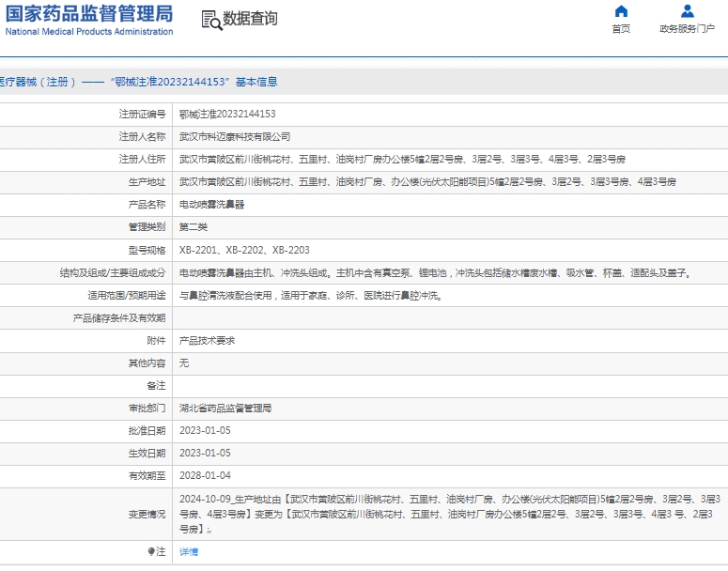The width and height of the screenshot is (728, 571).
Task: Click the 注册人住所 address value
Action: point(402,160)
